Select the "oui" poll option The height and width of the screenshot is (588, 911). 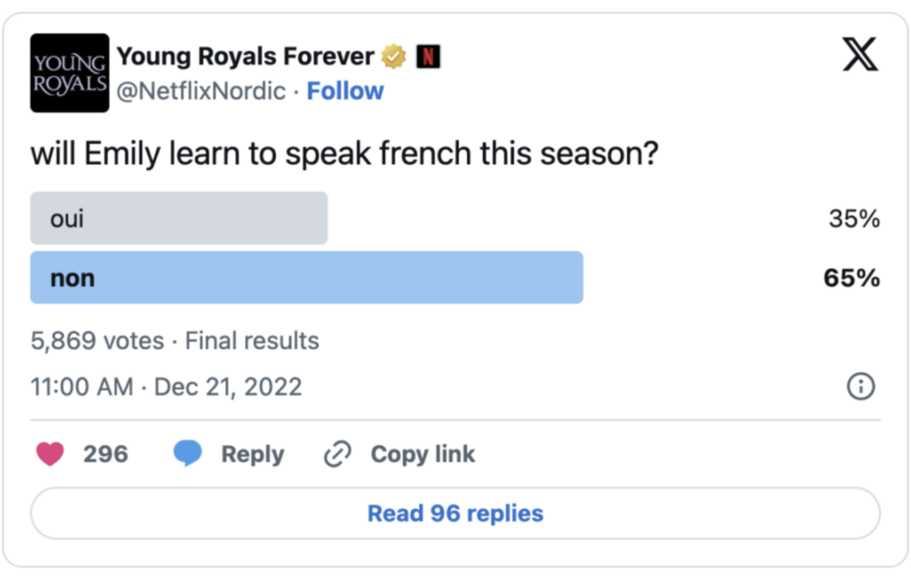click(x=179, y=218)
